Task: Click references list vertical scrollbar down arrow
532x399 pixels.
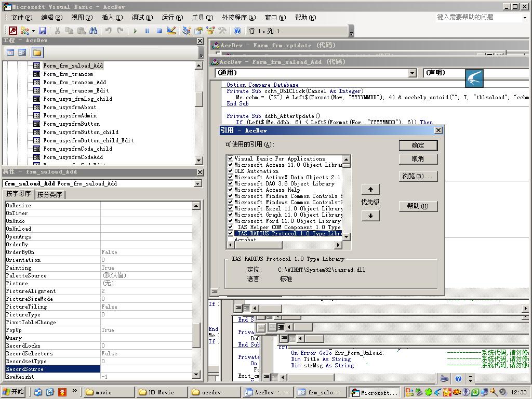Action: pyautogui.click(x=347, y=237)
